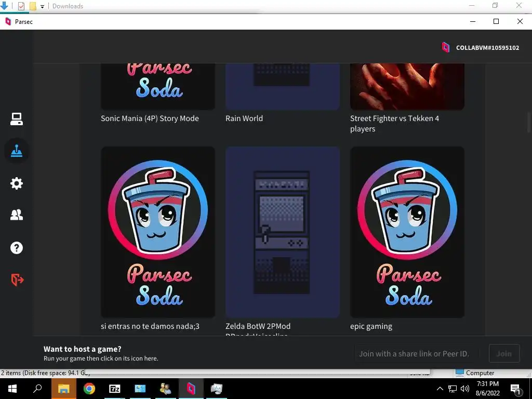Open the Street Fighter vs Tekken thumbnail
Viewport: 532px width, 399px height.
407,87
